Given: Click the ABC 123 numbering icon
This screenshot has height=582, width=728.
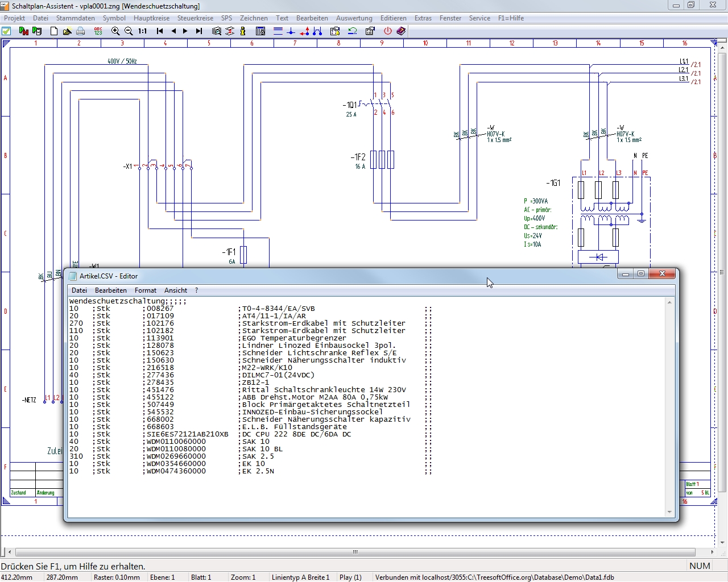Looking at the screenshot, I should coord(98,31).
